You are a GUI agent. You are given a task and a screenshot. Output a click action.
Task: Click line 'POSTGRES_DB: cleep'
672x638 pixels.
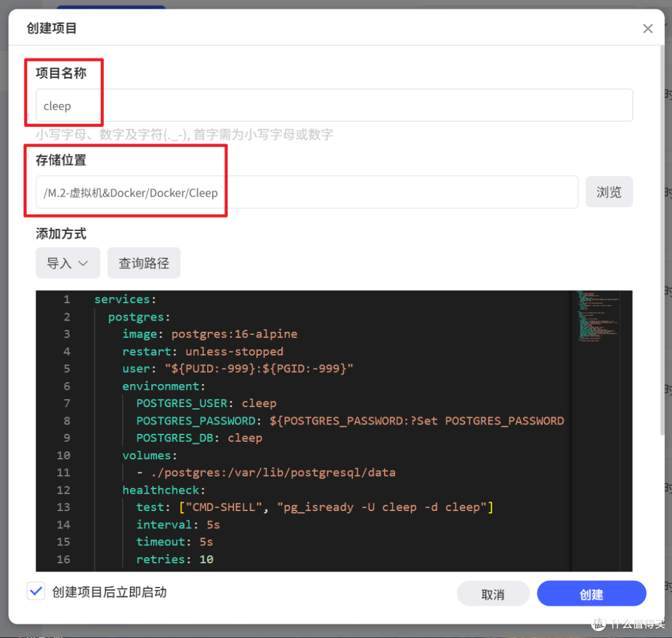pos(199,438)
